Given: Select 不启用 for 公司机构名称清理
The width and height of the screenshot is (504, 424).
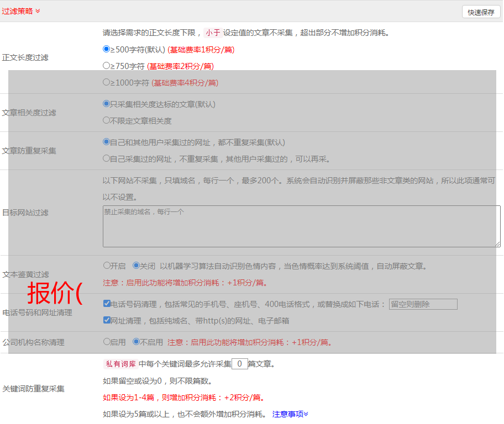Looking at the screenshot, I should tap(136, 342).
